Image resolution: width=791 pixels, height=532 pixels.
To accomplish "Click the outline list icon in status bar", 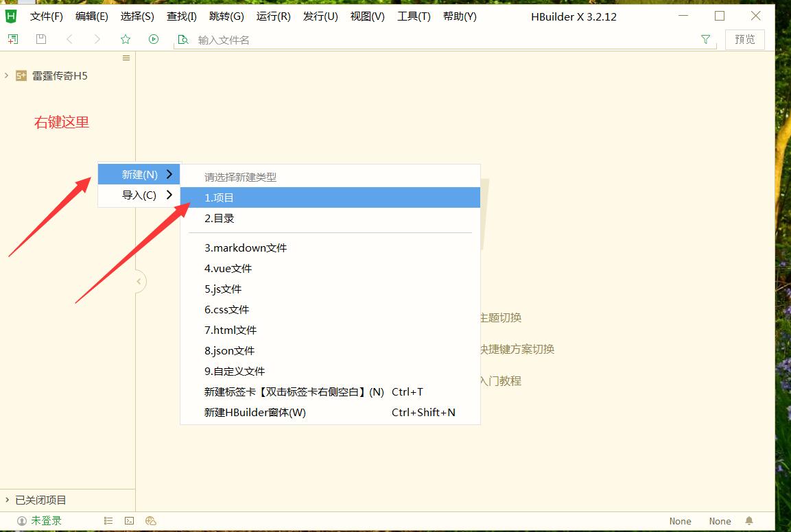I will 108,521.
